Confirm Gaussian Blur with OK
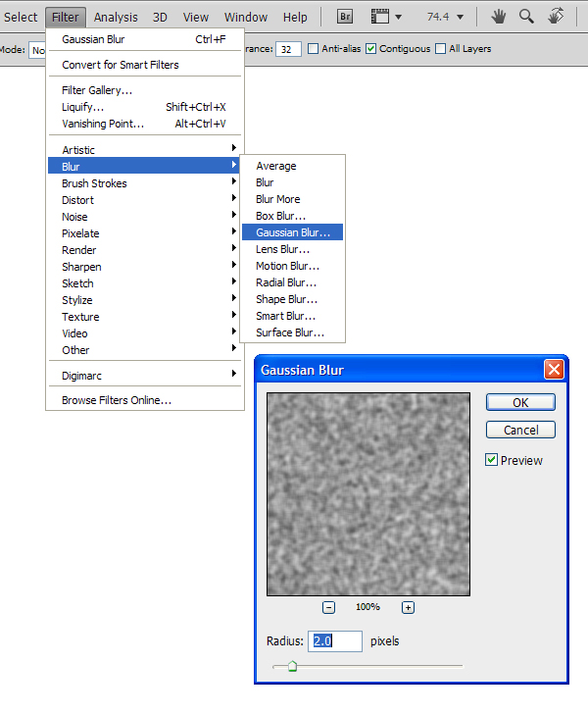588x715 pixels. pos(520,402)
